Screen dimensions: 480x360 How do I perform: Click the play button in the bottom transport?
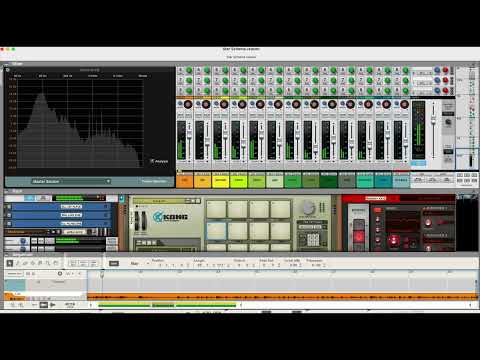53,305
